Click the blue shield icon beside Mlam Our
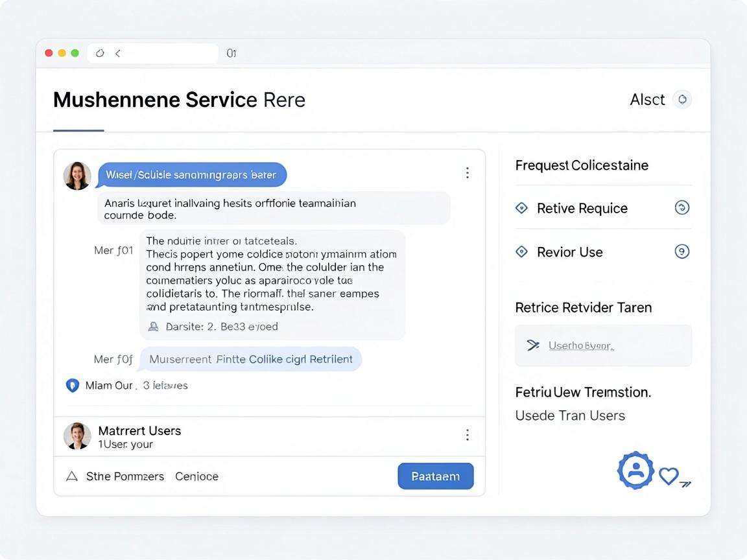The image size is (747, 560). [x=73, y=385]
